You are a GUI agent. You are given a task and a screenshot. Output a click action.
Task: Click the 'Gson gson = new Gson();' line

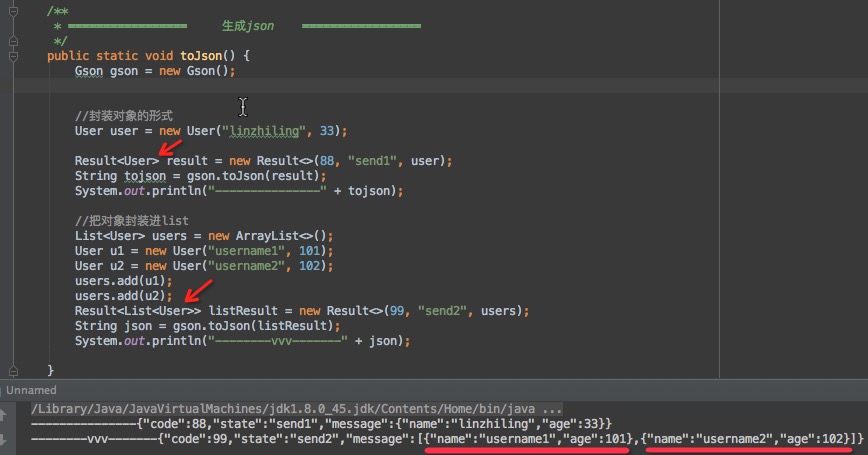coord(155,71)
